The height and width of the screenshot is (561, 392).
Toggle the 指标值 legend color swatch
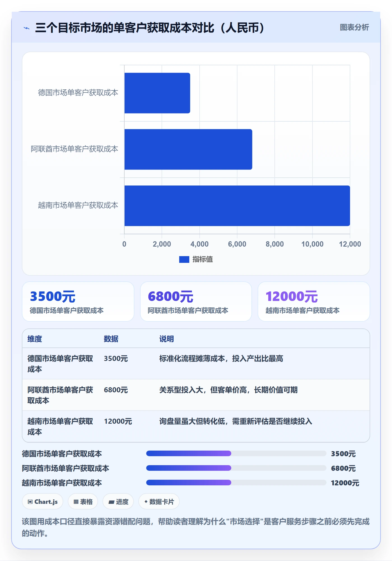[184, 259]
